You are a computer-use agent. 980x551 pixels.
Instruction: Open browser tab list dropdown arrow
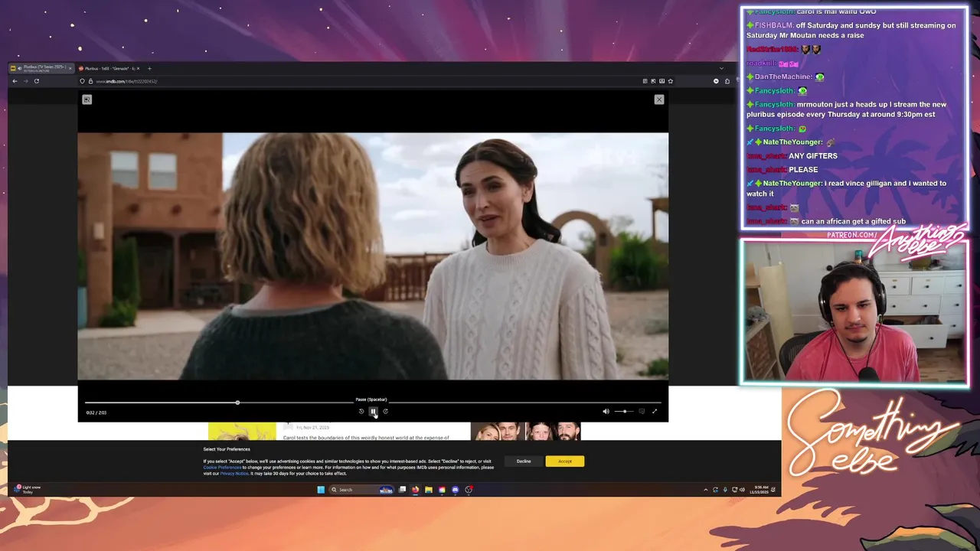point(721,68)
